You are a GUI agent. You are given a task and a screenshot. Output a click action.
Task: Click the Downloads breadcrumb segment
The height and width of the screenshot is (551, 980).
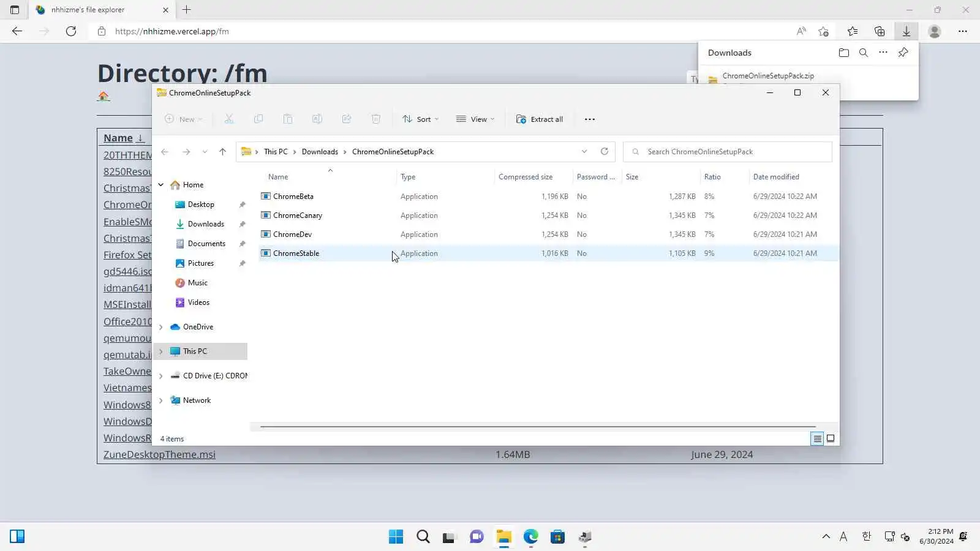[320, 152]
